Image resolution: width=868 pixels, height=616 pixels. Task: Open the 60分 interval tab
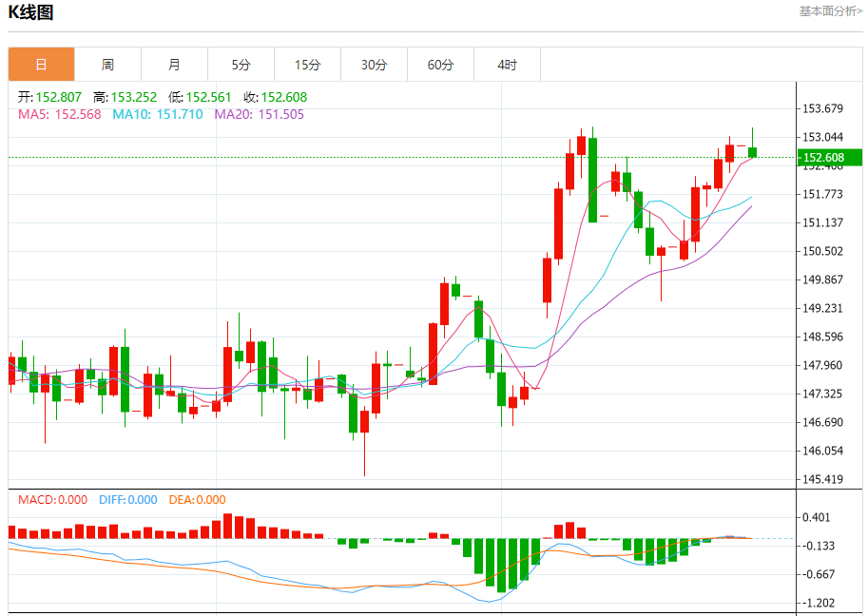coord(440,65)
